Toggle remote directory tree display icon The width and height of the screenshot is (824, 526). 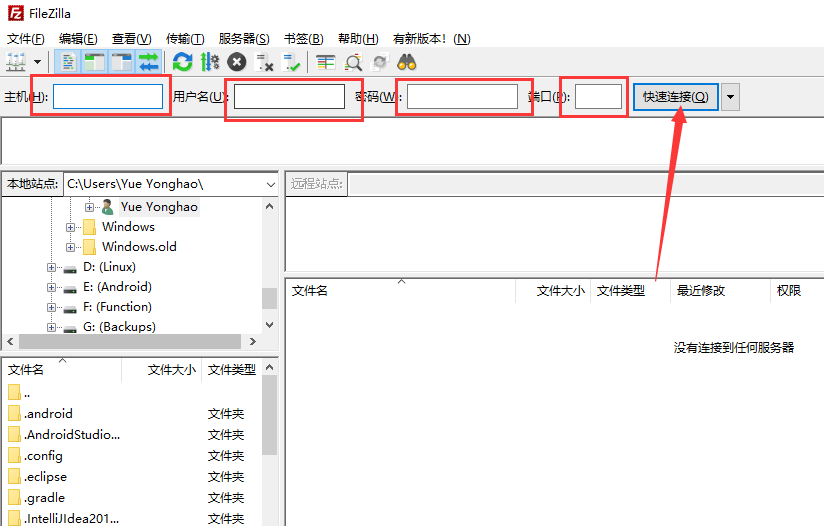click(122, 63)
